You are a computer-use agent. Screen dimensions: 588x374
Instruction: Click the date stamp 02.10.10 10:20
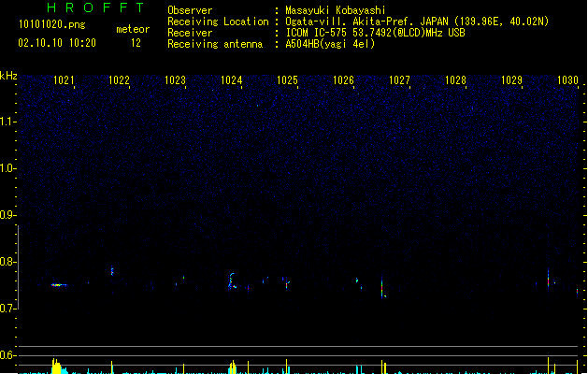coord(57,43)
